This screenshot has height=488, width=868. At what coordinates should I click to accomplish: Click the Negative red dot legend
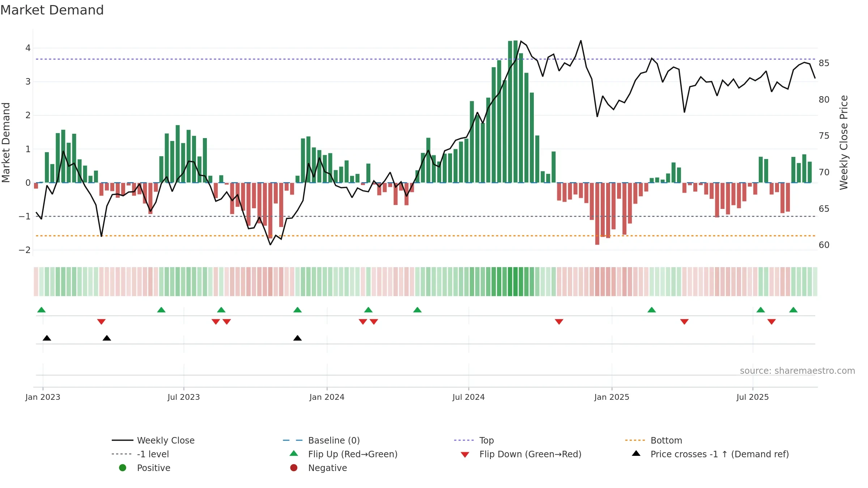point(294,468)
